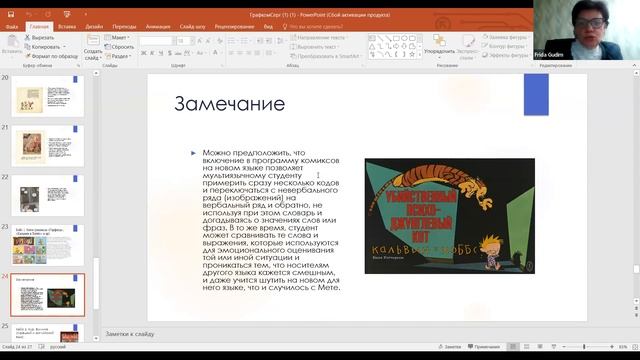Apply italic formatting К

(x=152, y=53)
